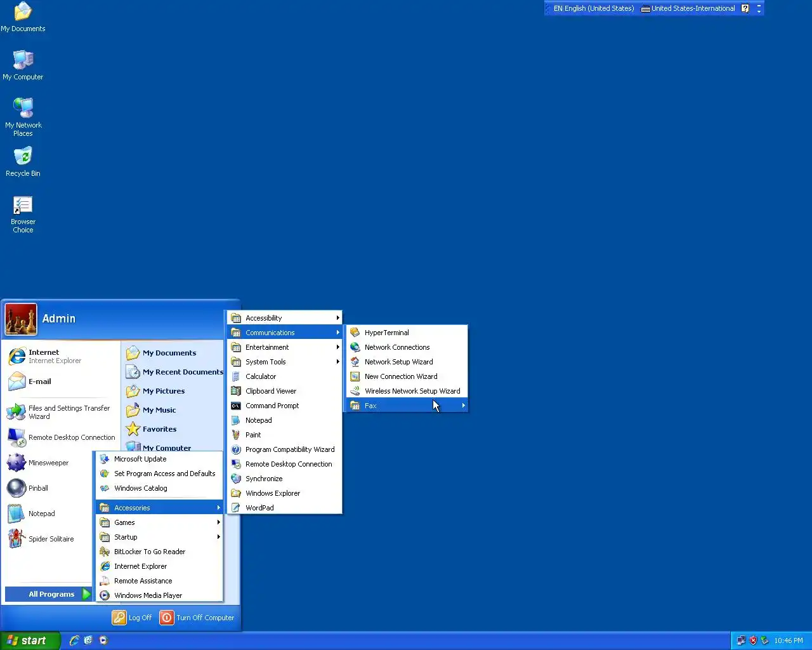812x650 pixels.
Task: Launch Internet Explorer from Start menu pinned list
Action: [61, 356]
